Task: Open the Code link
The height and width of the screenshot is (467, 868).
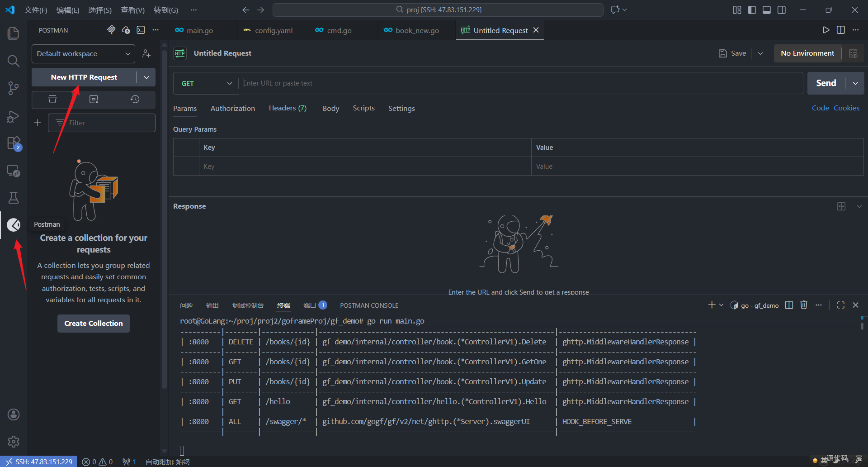Action: pyautogui.click(x=820, y=108)
